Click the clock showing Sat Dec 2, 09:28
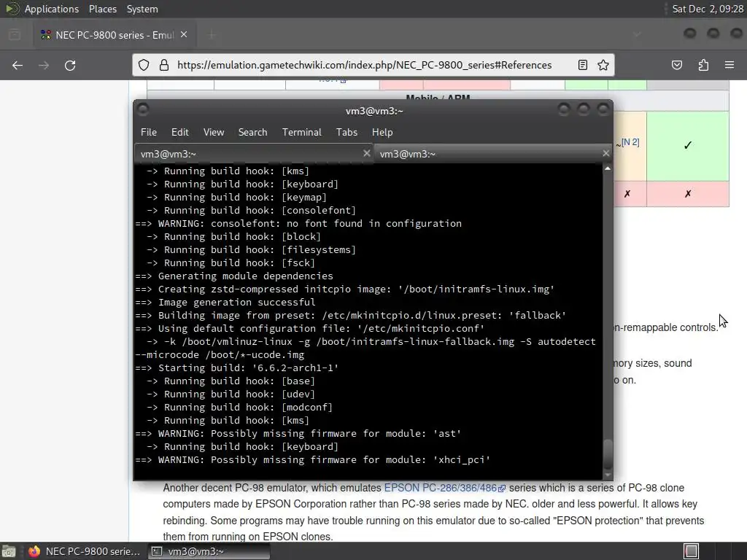747x560 pixels. click(707, 9)
